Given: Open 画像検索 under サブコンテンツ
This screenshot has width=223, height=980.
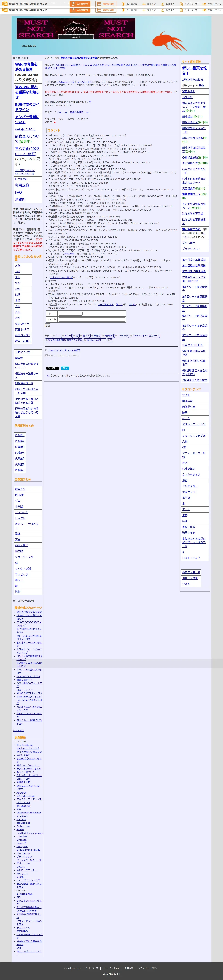Looking at the screenshot, I should 187,401.
